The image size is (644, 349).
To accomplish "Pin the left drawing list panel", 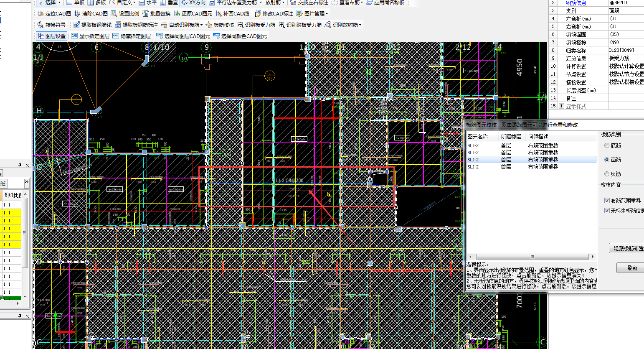I will coord(20,166).
